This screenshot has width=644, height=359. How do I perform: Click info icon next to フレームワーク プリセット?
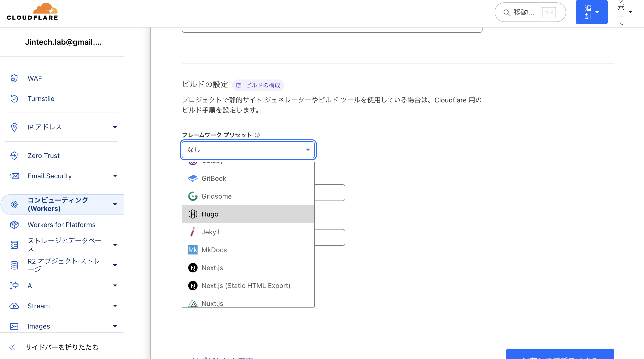[x=257, y=135]
